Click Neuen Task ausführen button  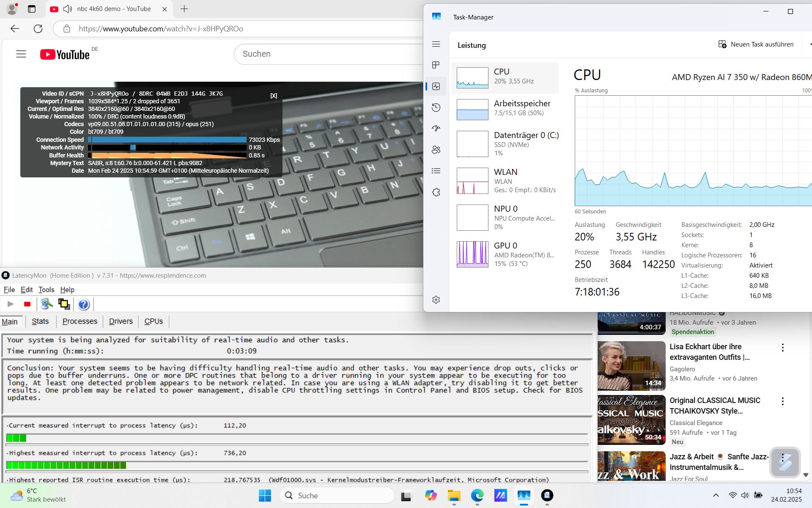tap(756, 44)
